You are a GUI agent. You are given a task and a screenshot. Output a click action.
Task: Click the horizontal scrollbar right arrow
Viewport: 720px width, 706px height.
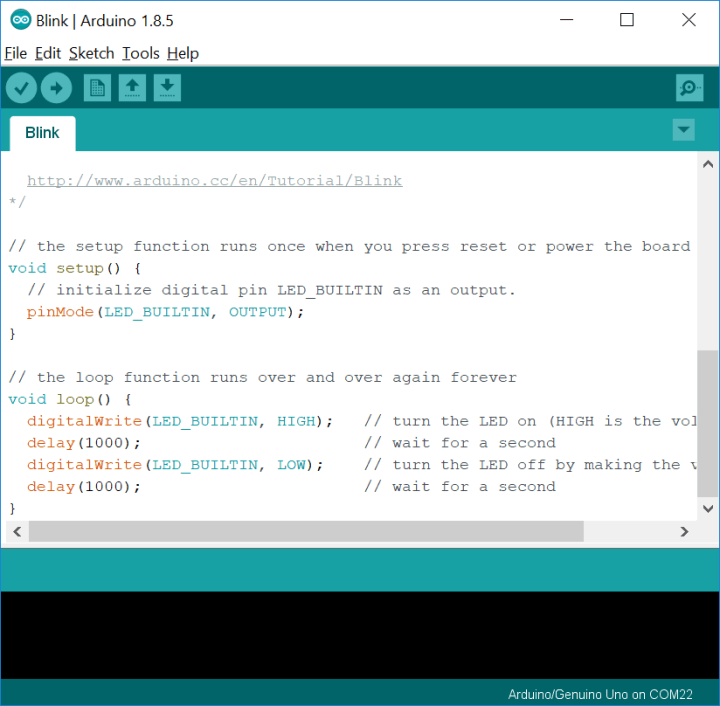coord(684,532)
